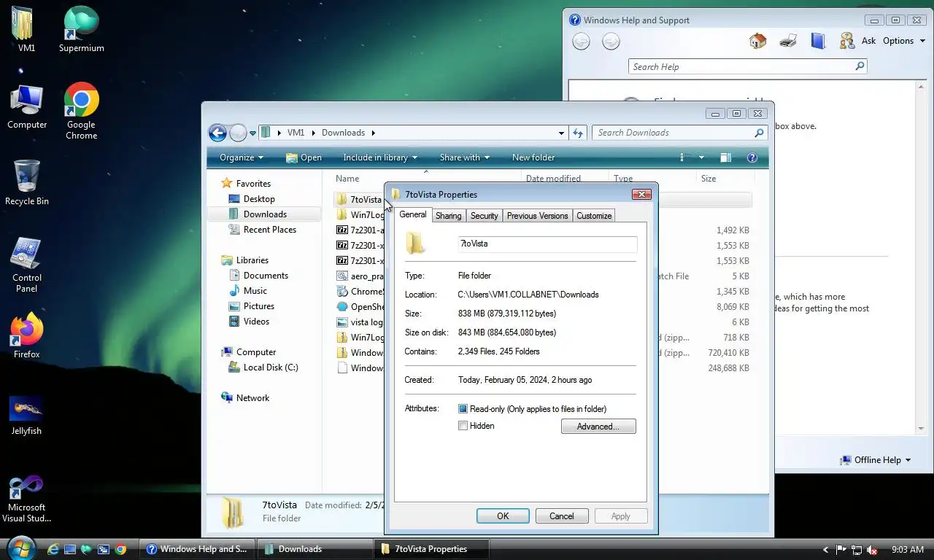Open Browse Help blue book icon
The image size is (934, 560).
click(818, 41)
